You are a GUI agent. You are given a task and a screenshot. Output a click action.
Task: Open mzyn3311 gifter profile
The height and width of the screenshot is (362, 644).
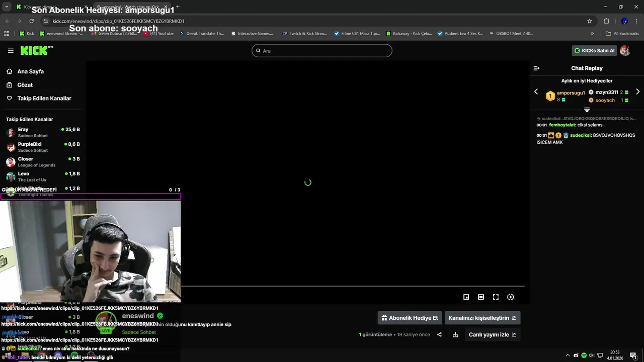pos(606,93)
